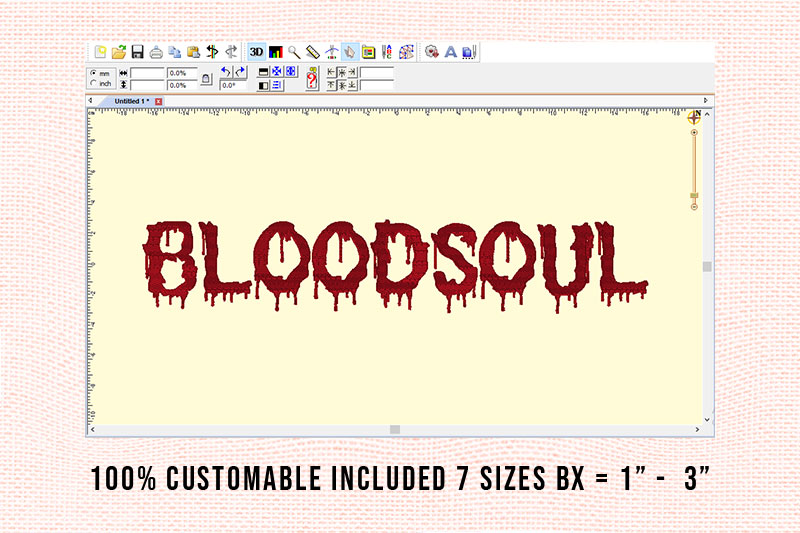Select the inch units radio button
Viewport: 800px width, 533px height.
point(93,83)
